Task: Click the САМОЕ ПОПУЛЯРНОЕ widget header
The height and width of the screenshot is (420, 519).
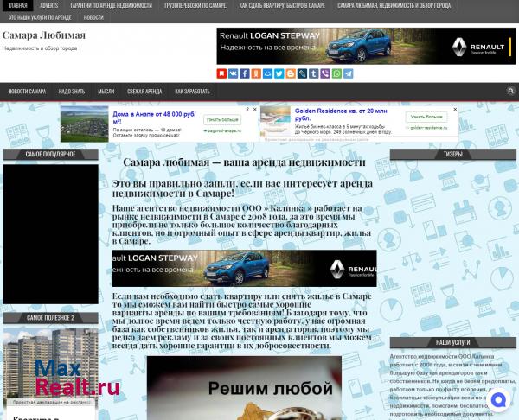Action: (x=51, y=154)
